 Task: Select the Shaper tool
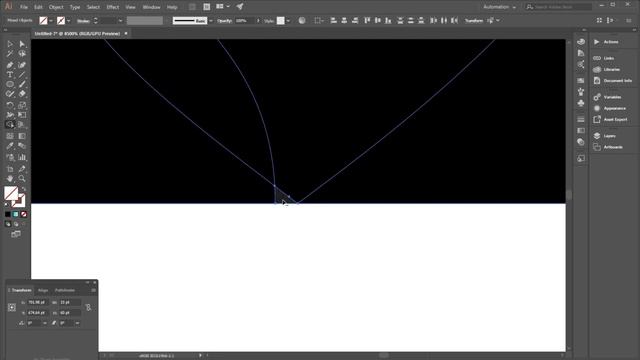(10, 94)
